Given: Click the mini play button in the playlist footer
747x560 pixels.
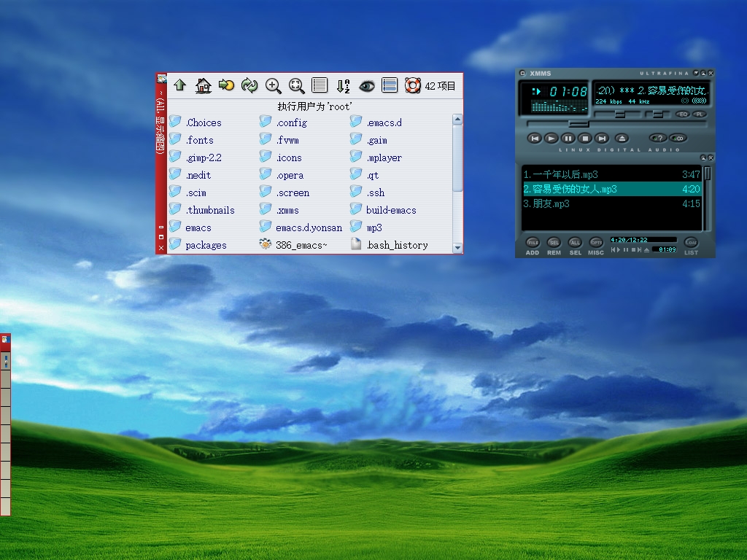Looking at the screenshot, I should pyautogui.click(x=619, y=250).
